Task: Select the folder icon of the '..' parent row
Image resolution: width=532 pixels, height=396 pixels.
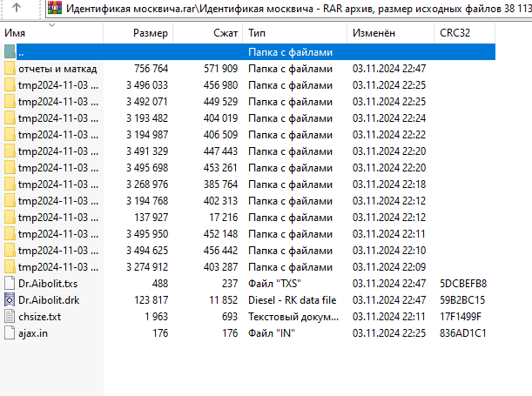Action: pyautogui.click(x=10, y=52)
